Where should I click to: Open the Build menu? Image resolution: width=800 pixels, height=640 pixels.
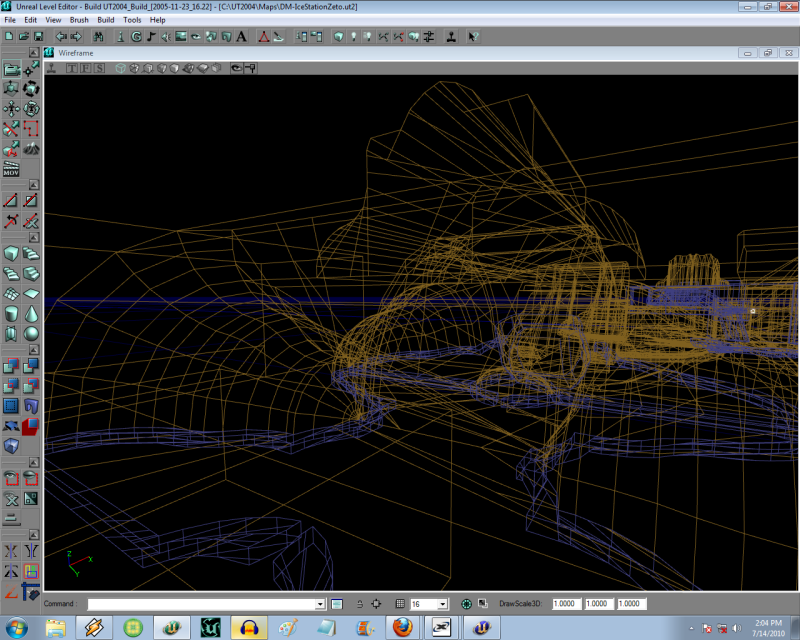click(106, 20)
